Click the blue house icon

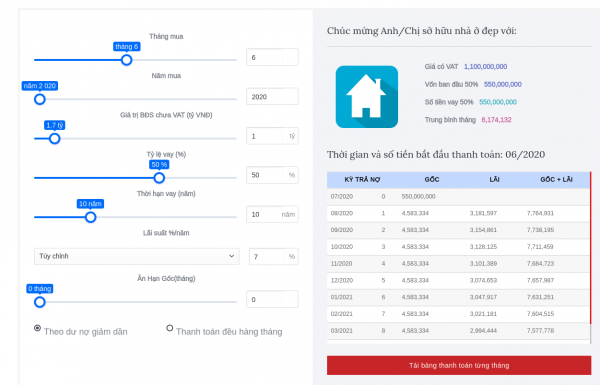(367, 97)
